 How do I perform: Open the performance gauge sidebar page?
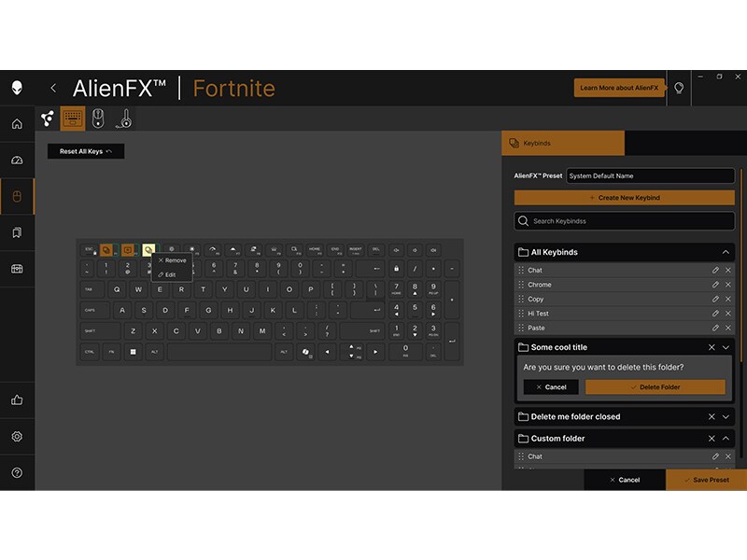(x=17, y=160)
